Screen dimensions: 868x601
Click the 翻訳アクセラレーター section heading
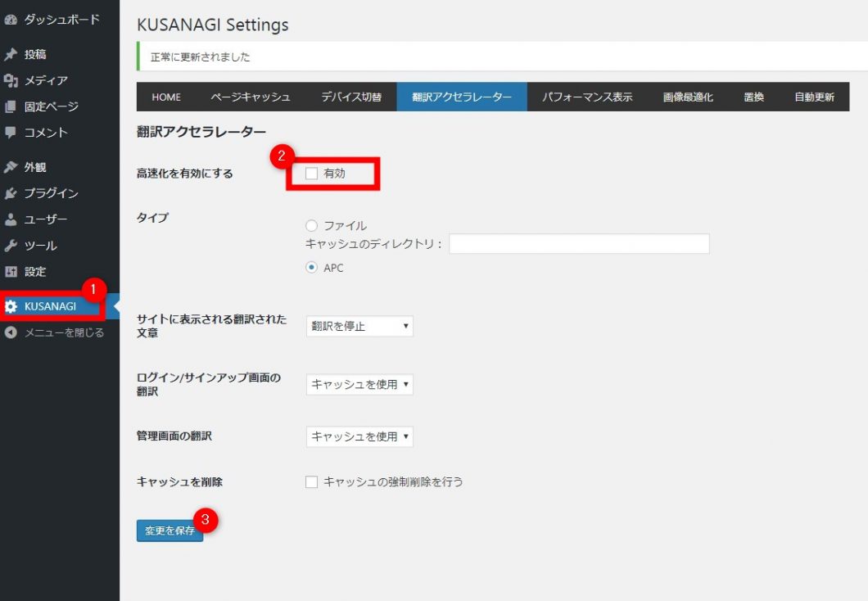click(201, 132)
